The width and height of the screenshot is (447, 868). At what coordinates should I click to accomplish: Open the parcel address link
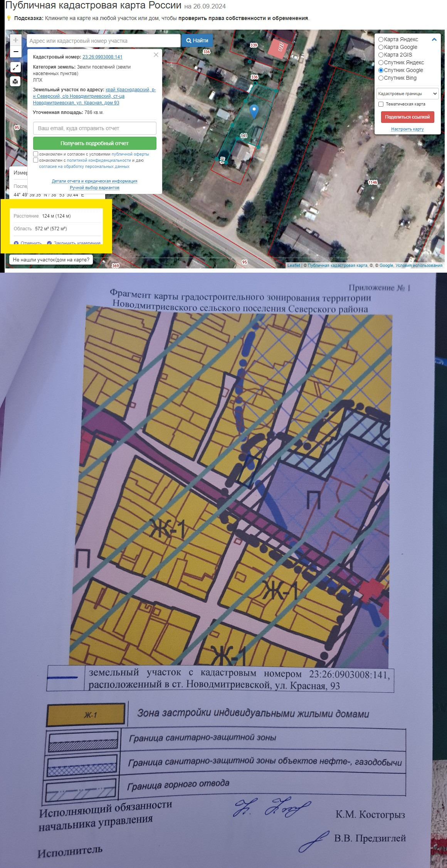(x=94, y=96)
